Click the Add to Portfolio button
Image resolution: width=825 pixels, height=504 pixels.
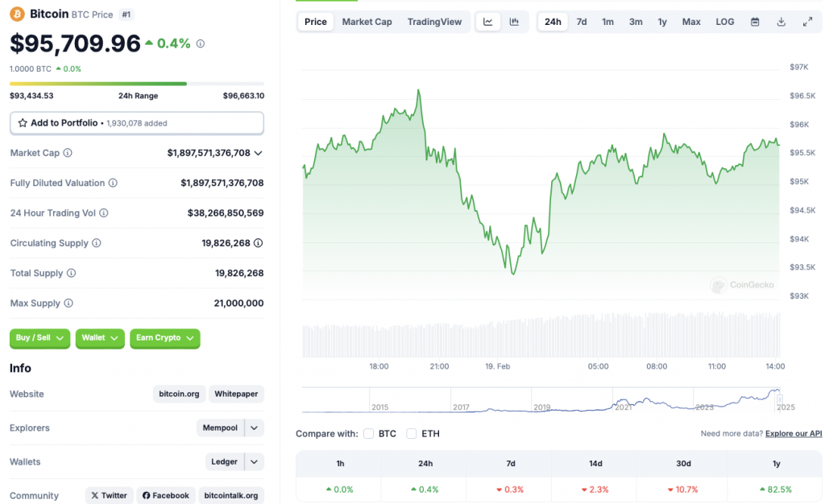click(137, 123)
